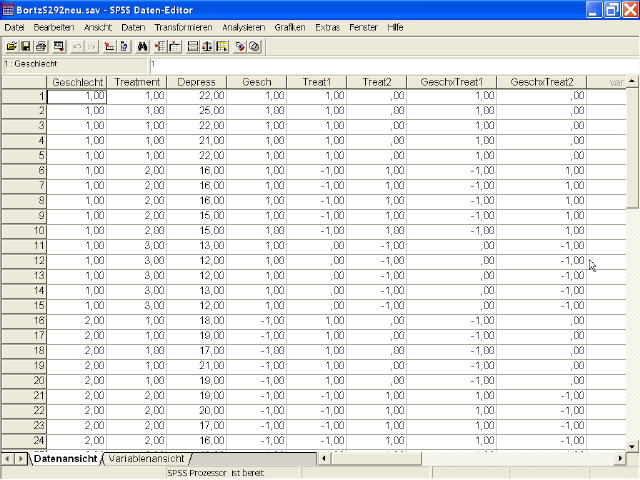
Task: Click the Save file toolbar icon
Action: click(x=26, y=47)
